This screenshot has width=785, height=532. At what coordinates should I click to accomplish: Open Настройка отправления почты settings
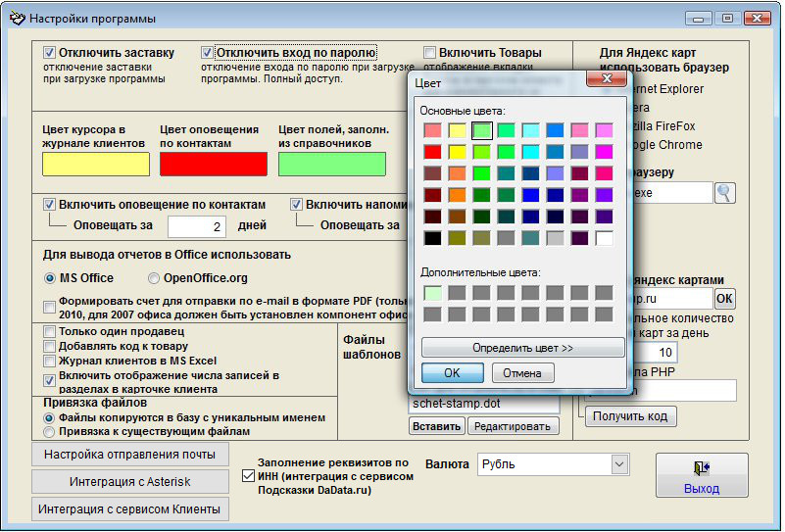(x=129, y=455)
